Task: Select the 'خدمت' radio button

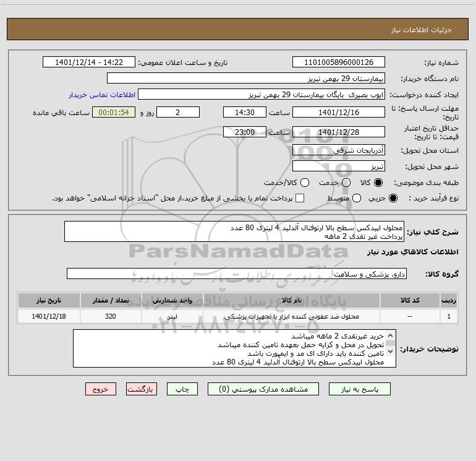Action: tap(346, 183)
